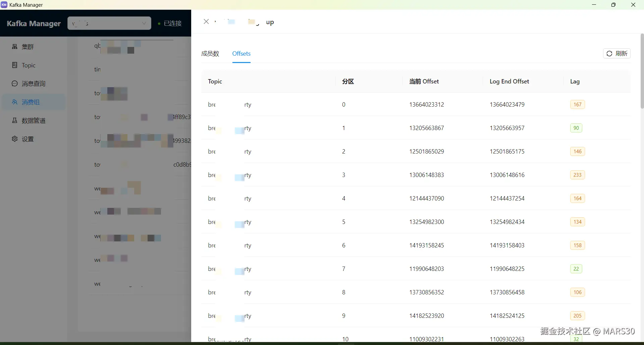Click current offset 12501865029
This screenshot has width=644, height=345.
pyautogui.click(x=427, y=152)
